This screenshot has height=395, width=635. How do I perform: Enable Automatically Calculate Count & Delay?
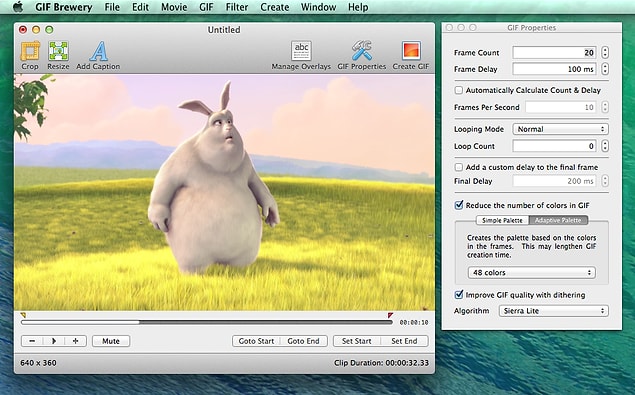click(x=458, y=90)
